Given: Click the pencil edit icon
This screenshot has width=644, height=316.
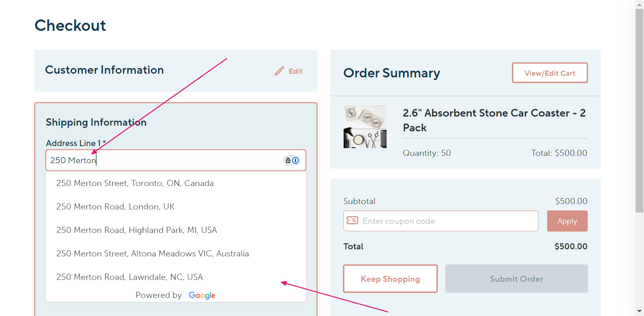Looking at the screenshot, I should (279, 71).
